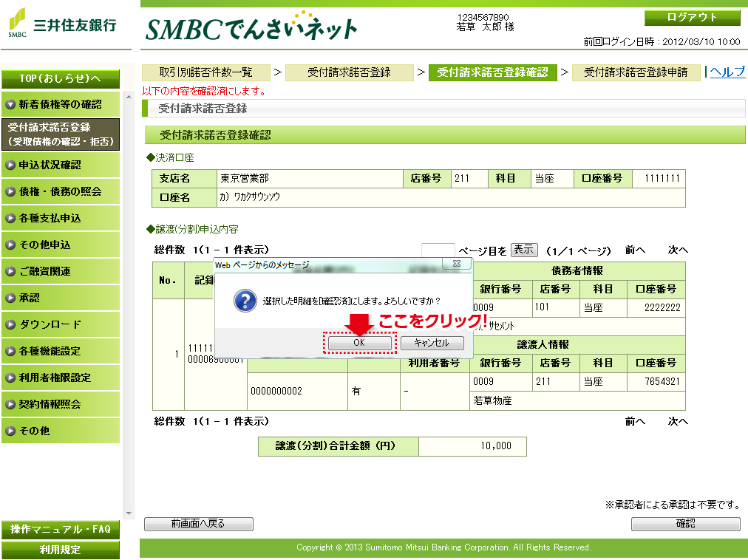This screenshot has width=748, height=560.
Task: Click bottom 前へ pagination link
Action: pos(635,421)
